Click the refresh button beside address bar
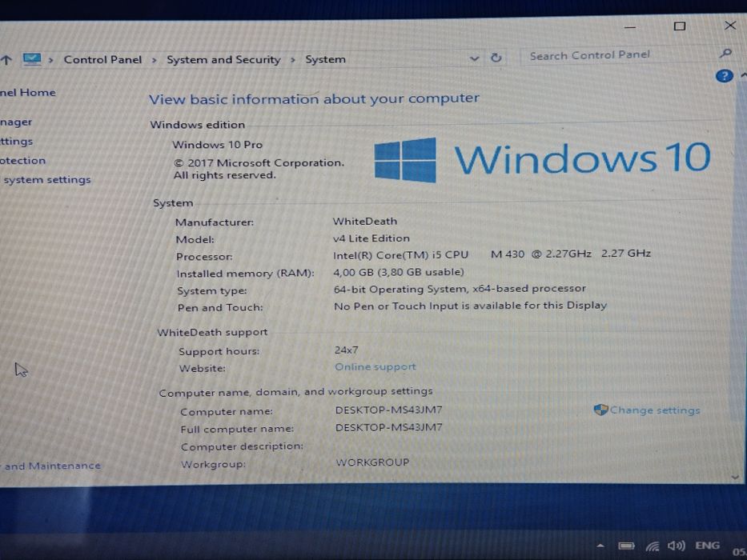The image size is (747, 560). point(496,58)
